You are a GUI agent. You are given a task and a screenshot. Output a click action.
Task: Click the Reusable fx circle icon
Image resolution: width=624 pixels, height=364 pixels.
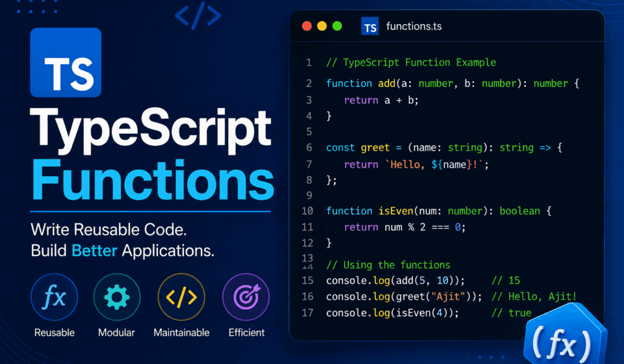point(54,297)
